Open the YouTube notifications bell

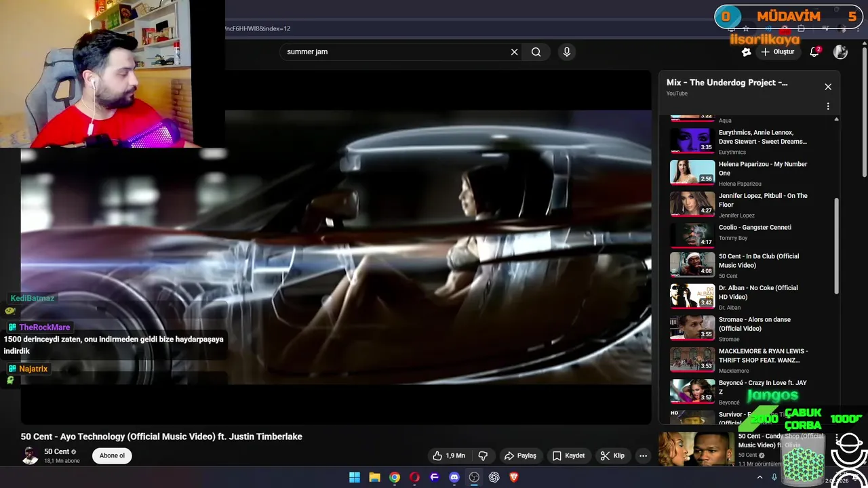click(x=815, y=52)
